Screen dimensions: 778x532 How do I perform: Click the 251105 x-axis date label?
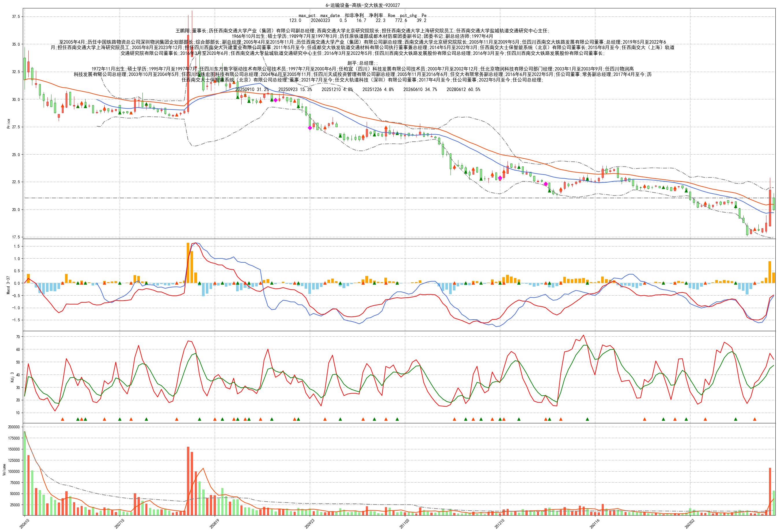pos(404,524)
